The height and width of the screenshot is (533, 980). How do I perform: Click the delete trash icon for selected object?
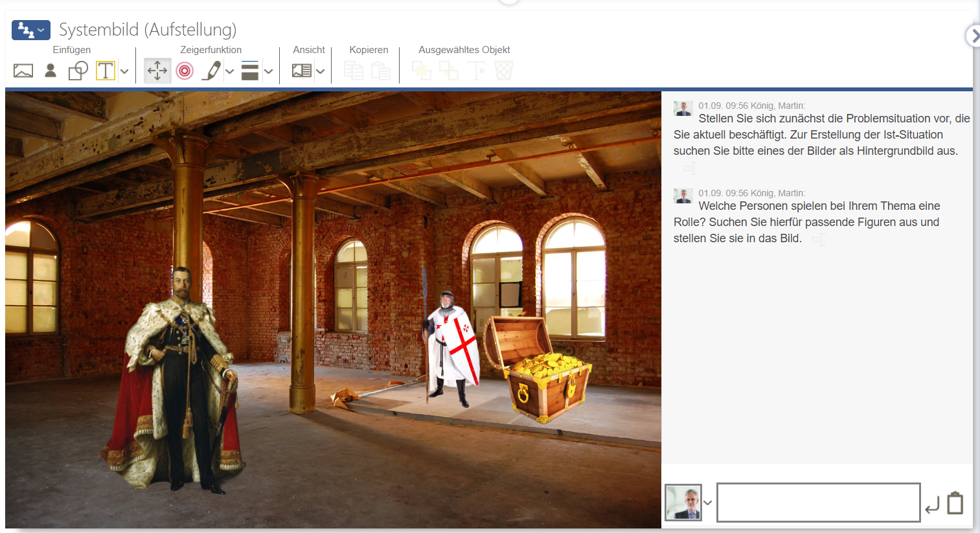click(x=504, y=71)
